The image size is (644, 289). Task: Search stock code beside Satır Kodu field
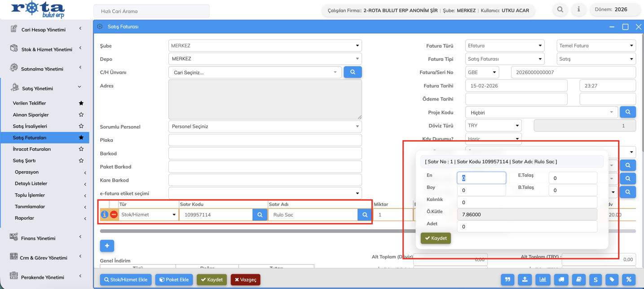[x=260, y=215]
